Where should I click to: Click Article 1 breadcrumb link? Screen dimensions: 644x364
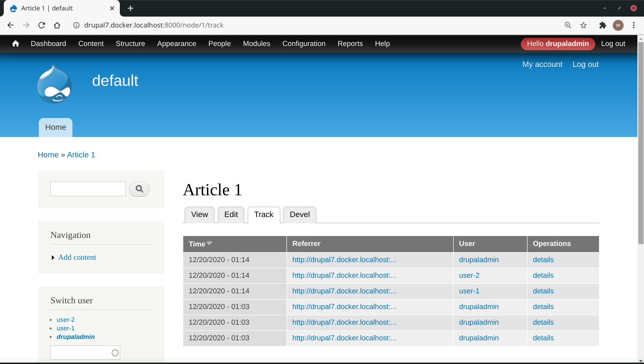pyautogui.click(x=81, y=155)
